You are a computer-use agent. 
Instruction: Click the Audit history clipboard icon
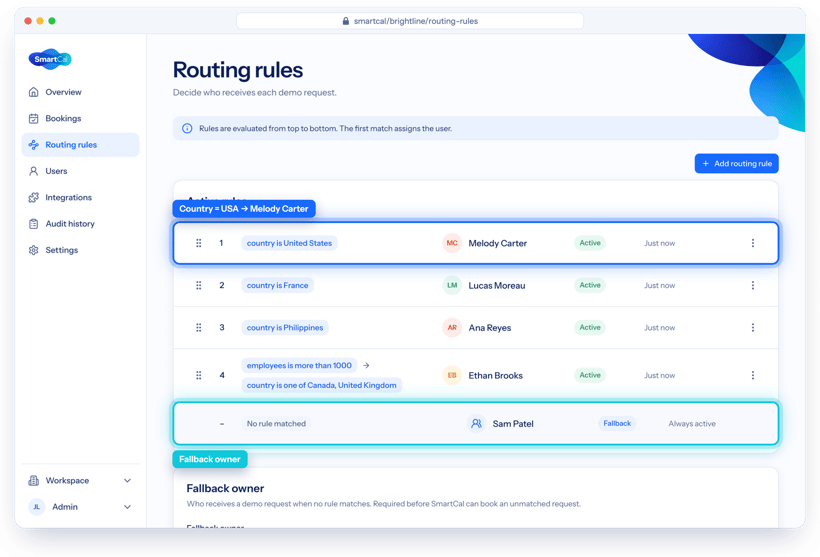[x=33, y=224]
